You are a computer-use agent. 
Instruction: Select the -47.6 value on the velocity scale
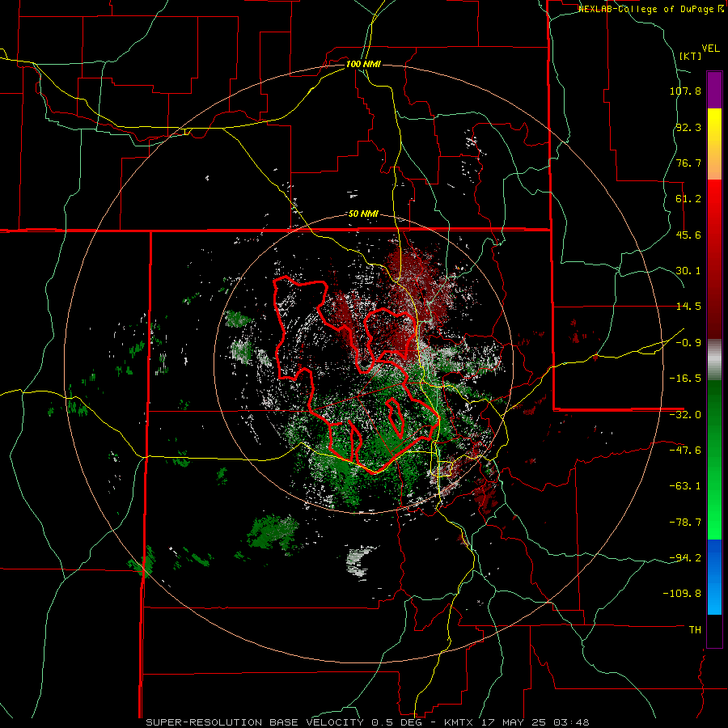(x=685, y=451)
